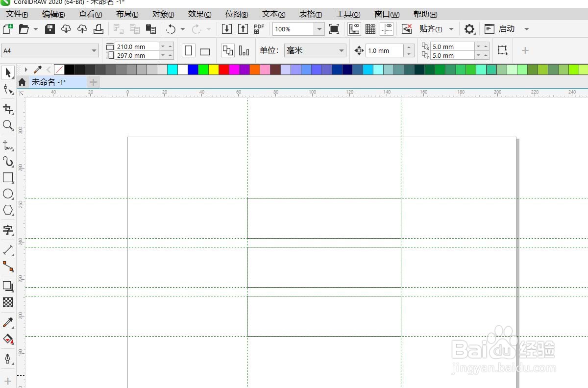The height and width of the screenshot is (388, 588).
Task: Select the Color Eyedropper tool
Action: (8, 322)
